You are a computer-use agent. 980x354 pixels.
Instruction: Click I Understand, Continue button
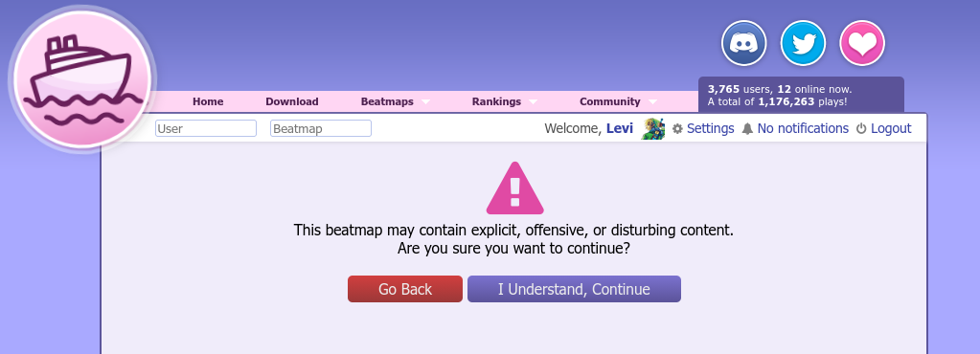click(574, 289)
